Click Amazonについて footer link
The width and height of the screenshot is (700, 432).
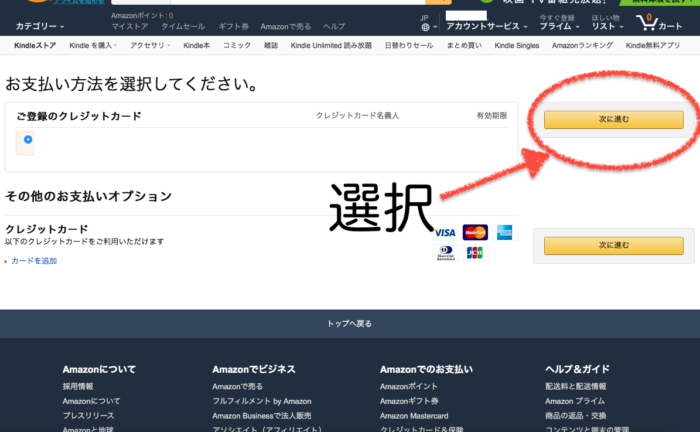[91, 401]
